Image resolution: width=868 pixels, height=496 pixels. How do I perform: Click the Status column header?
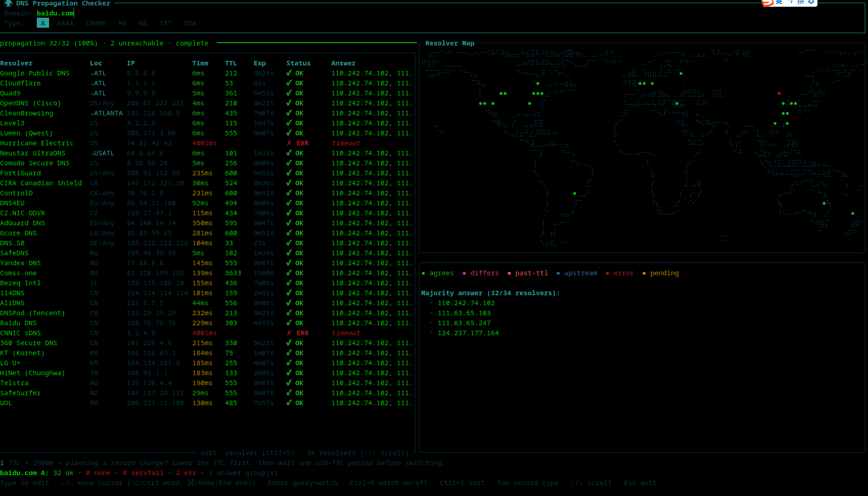tap(299, 63)
